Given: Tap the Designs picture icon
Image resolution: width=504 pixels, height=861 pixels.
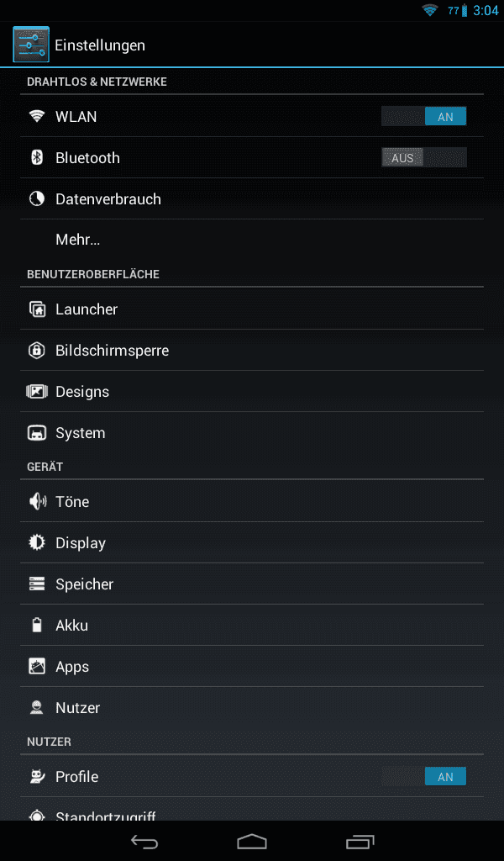Looking at the screenshot, I should pos(37,392).
